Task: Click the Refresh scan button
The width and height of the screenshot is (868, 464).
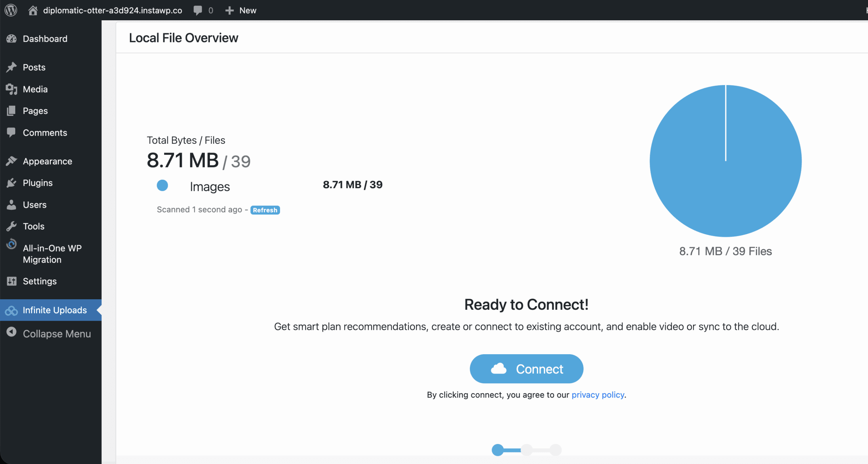Action: point(265,210)
